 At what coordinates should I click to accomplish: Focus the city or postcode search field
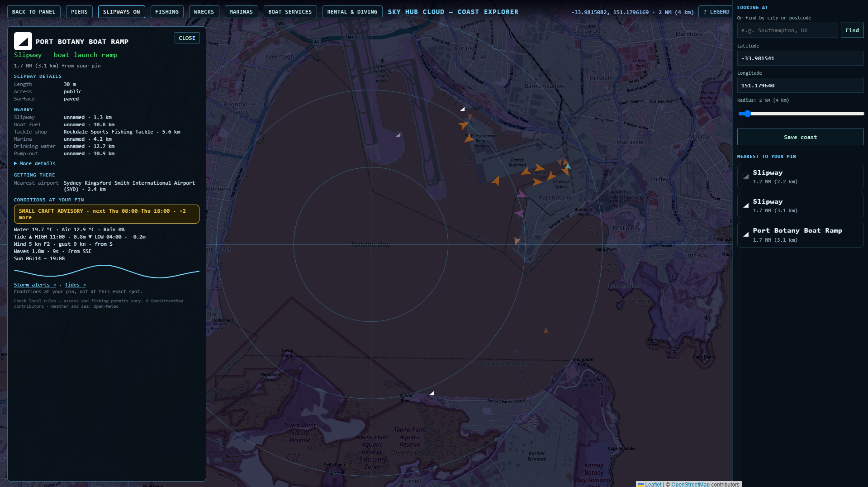point(787,30)
